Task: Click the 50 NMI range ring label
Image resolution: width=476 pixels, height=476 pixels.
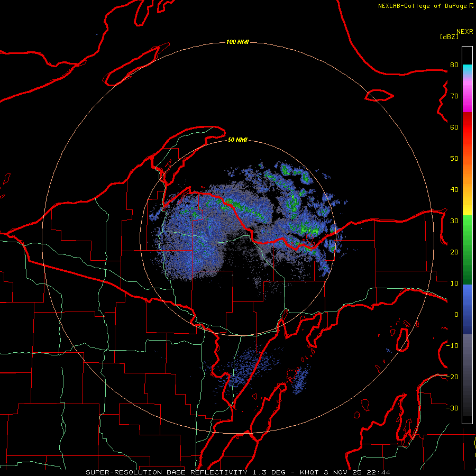Action: click(x=237, y=140)
